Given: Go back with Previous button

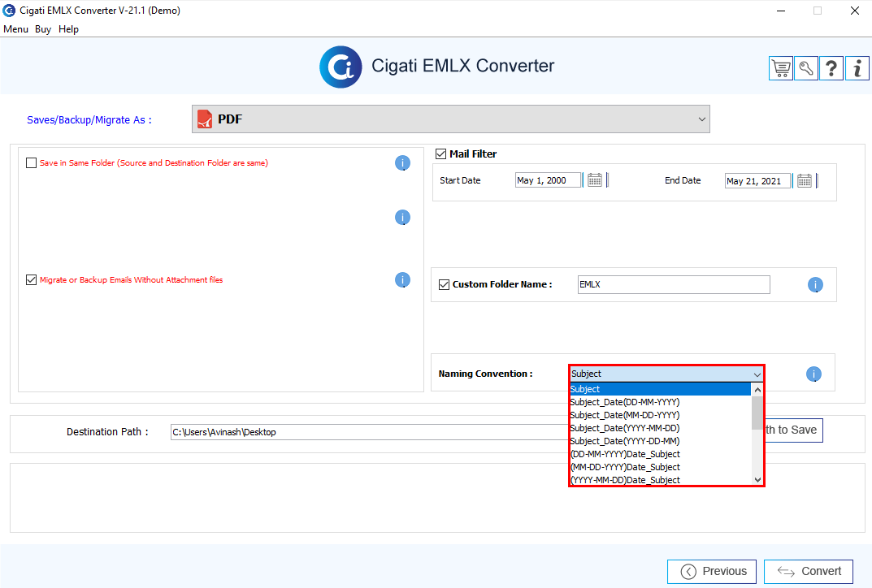Looking at the screenshot, I should [712, 571].
